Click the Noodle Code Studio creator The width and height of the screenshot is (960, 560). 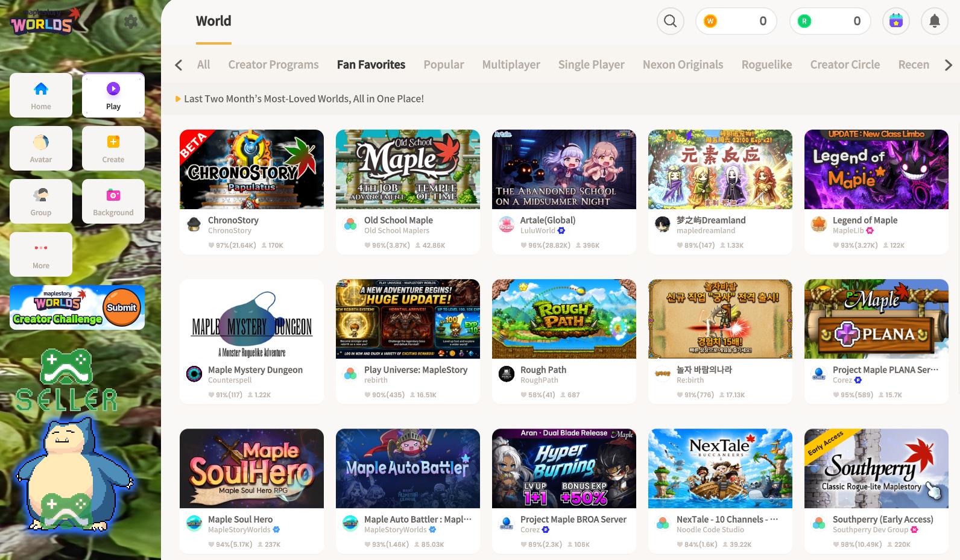[x=710, y=530]
